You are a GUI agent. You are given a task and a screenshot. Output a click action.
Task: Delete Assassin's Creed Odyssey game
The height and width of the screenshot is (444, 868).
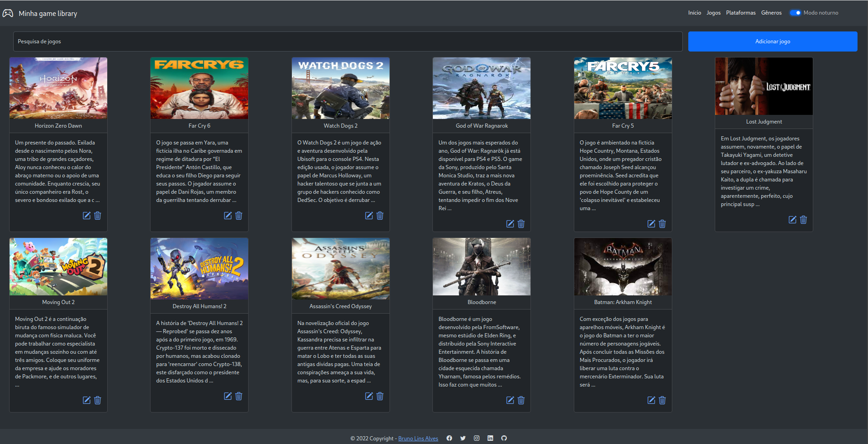[x=380, y=396]
